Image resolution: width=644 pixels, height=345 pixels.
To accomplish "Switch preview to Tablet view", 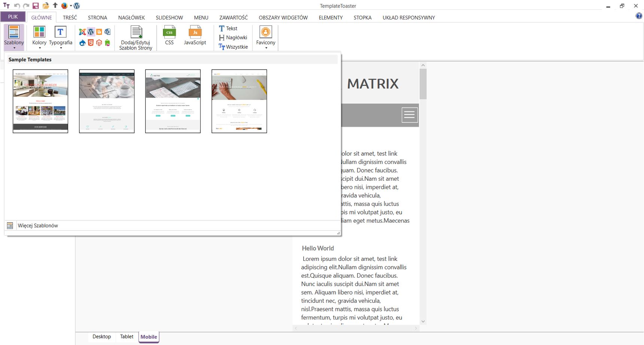I will point(127,337).
